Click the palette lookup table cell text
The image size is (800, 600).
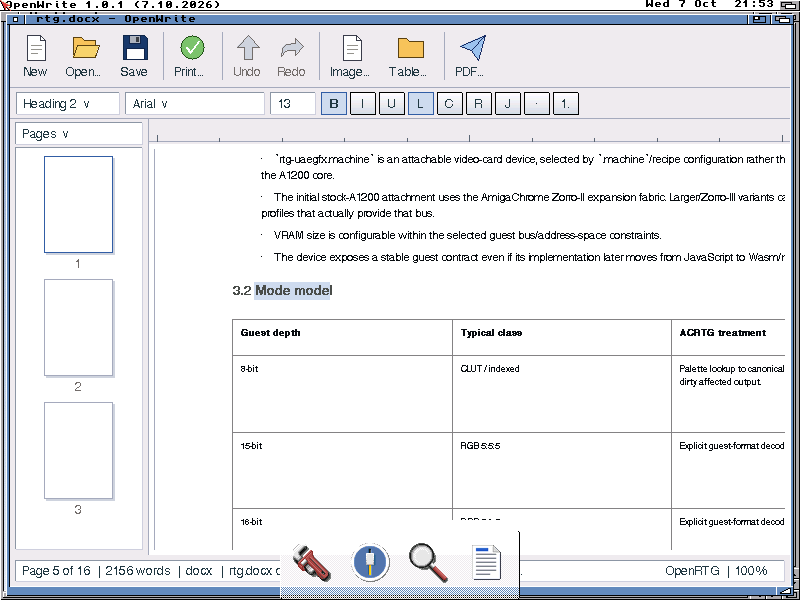pyautogui.click(x=732, y=375)
